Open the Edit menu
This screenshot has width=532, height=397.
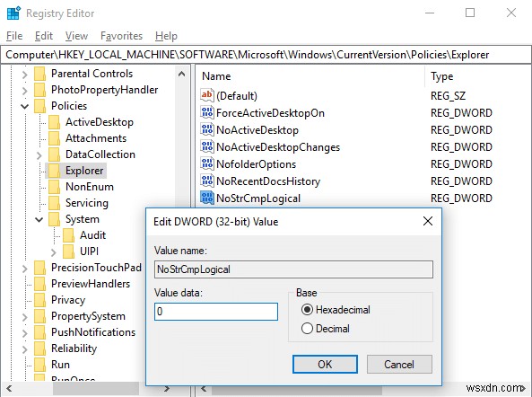[x=44, y=36]
